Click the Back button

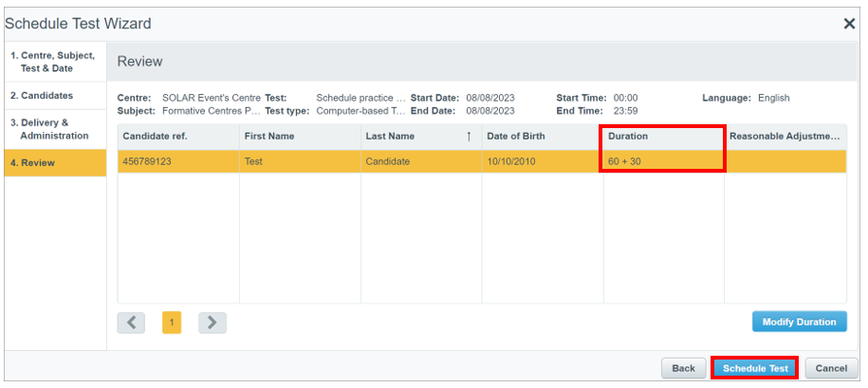[683, 368]
